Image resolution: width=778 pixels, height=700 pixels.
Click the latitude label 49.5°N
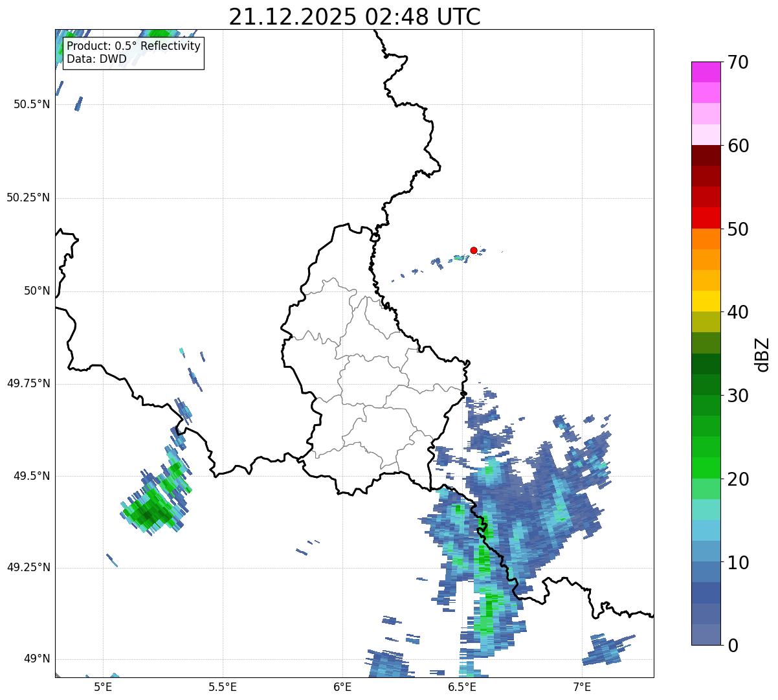(x=32, y=476)
